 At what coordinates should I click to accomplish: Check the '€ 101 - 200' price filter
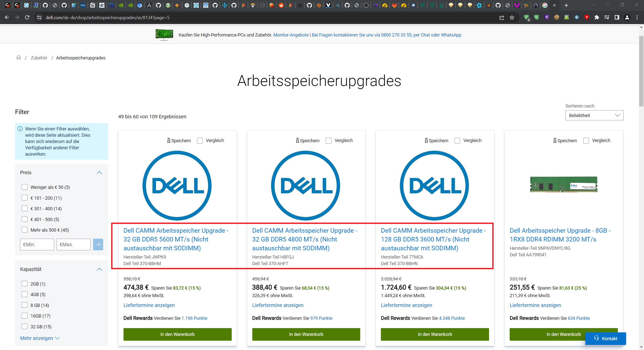click(x=24, y=198)
